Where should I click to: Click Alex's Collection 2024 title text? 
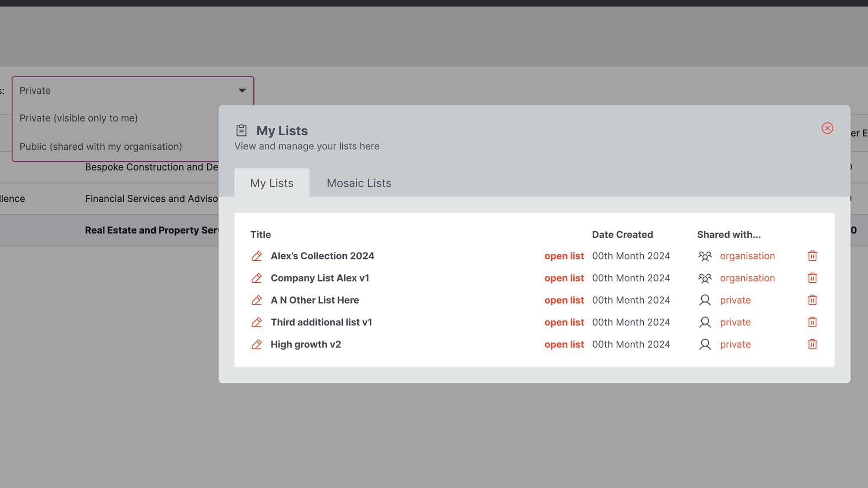[322, 256]
